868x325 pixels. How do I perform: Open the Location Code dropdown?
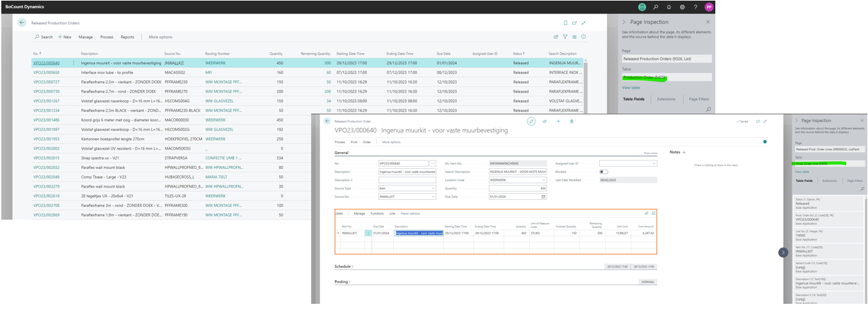click(517, 180)
